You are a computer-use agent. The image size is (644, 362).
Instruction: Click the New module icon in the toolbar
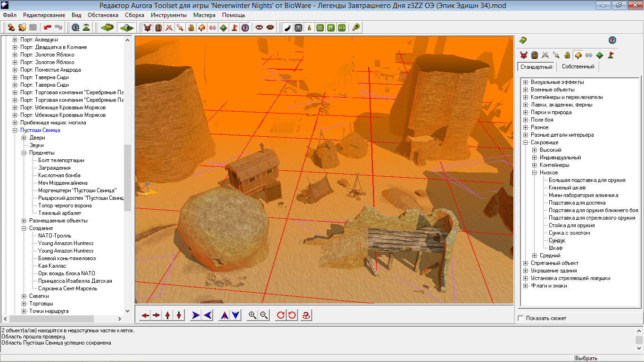(x=10, y=28)
